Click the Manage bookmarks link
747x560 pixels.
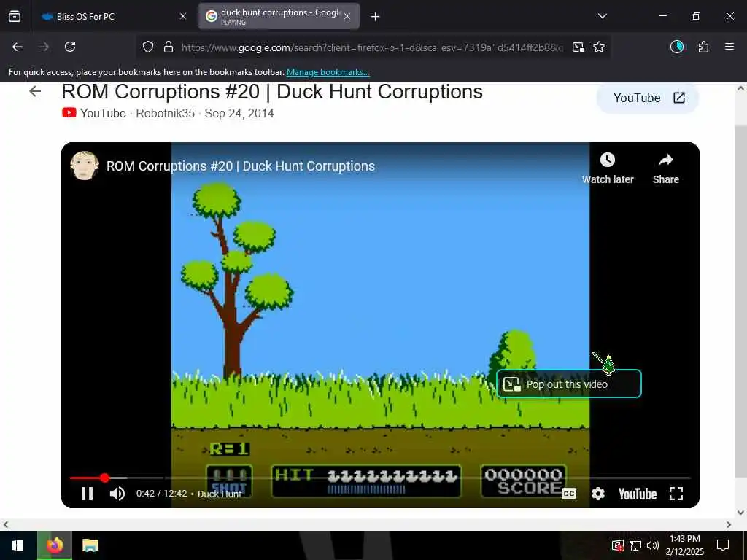[328, 72]
